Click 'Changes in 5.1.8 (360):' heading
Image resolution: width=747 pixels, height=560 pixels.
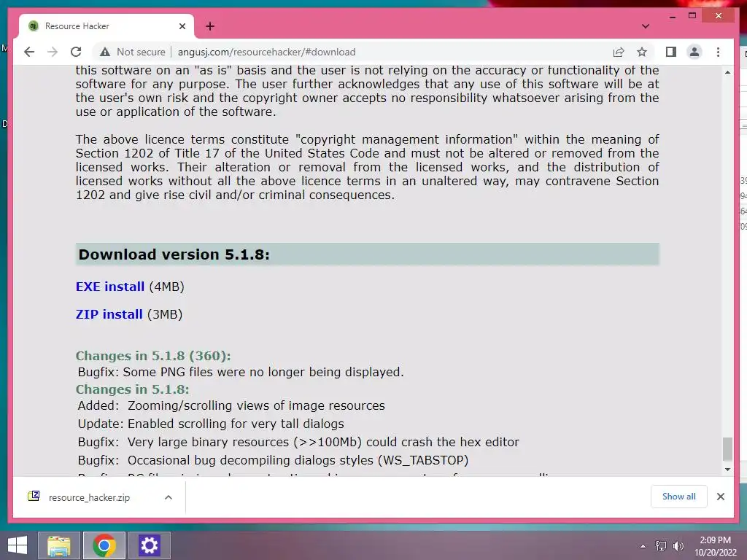pyautogui.click(x=153, y=356)
